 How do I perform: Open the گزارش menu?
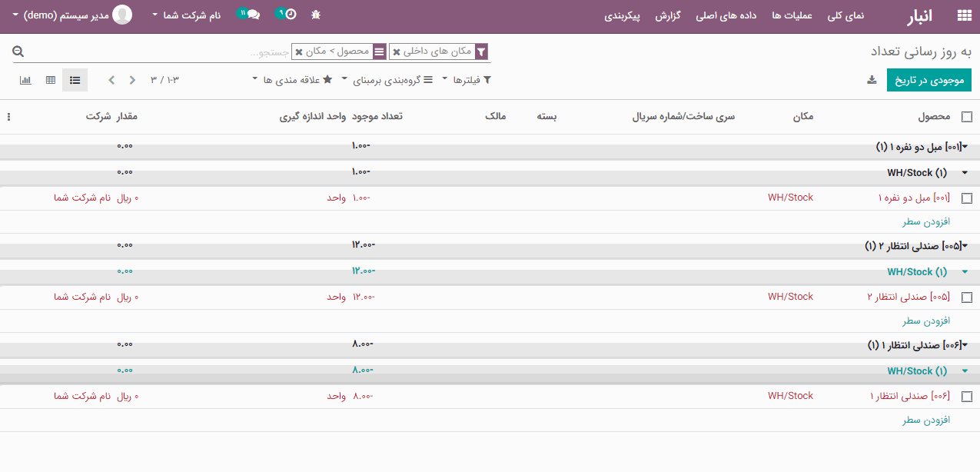point(669,15)
